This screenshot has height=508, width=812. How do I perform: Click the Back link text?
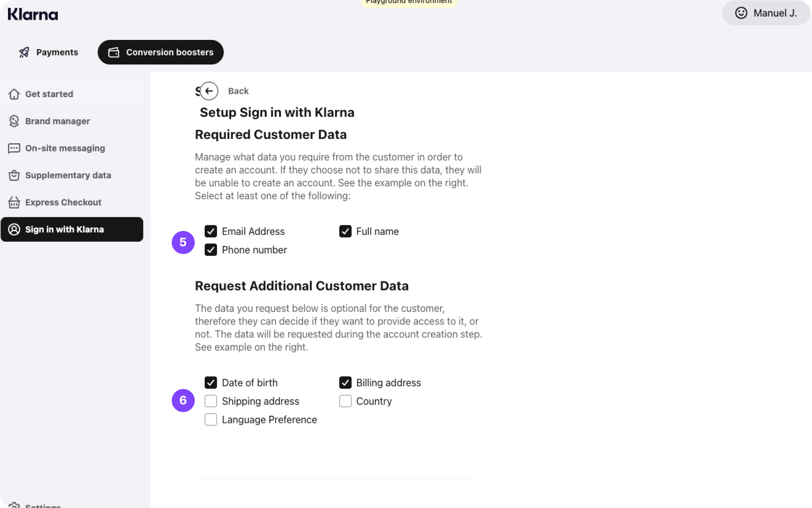[x=238, y=91]
